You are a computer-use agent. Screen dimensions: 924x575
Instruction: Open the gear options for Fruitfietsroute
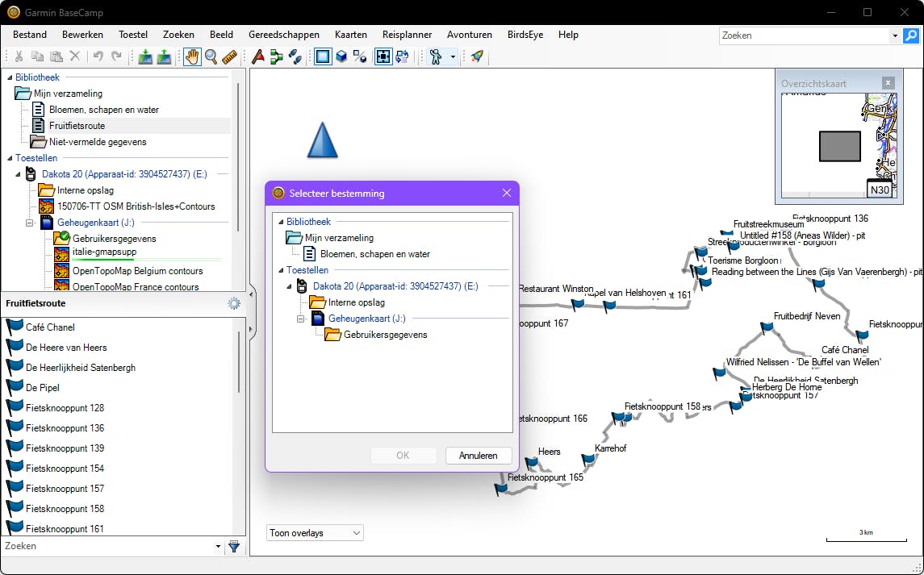pos(234,303)
